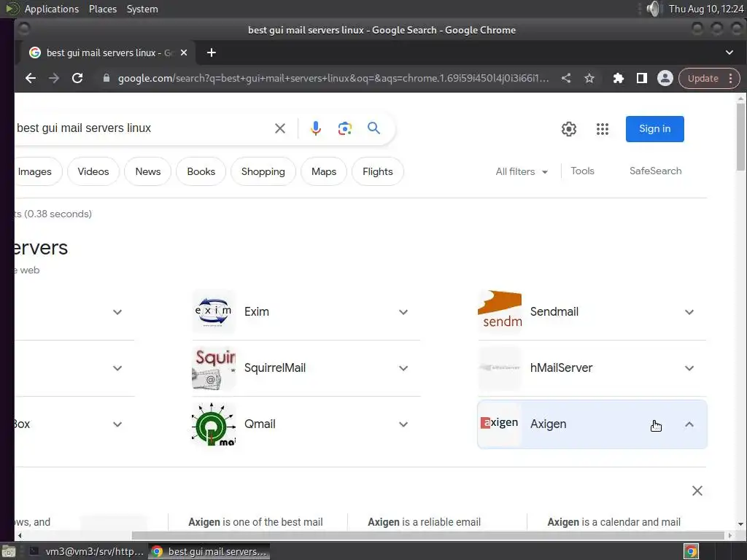
Task: Open the System menu
Action: (142, 9)
